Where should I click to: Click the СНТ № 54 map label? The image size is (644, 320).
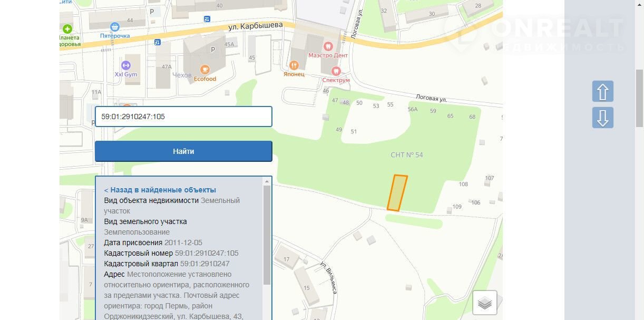coord(406,155)
